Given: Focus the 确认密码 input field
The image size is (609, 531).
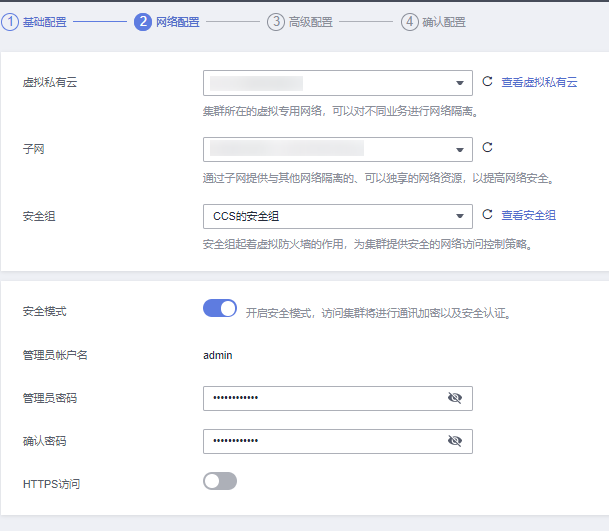Looking at the screenshot, I should (x=338, y=441).
